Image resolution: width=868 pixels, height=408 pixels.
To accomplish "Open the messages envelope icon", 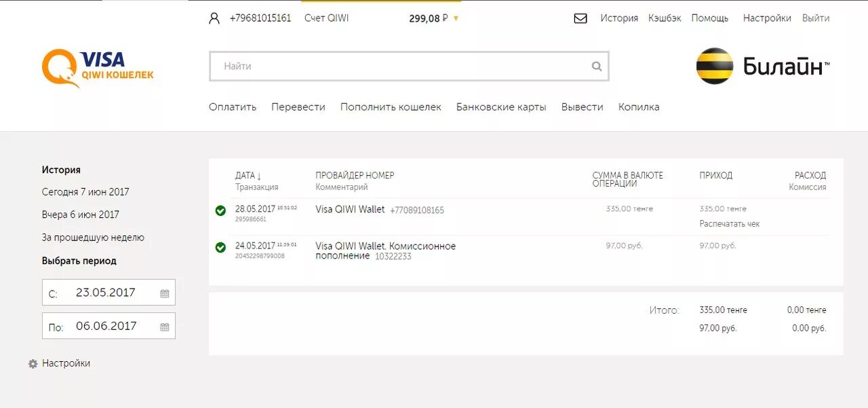I will pyautogui.click(x=580, y=18).
